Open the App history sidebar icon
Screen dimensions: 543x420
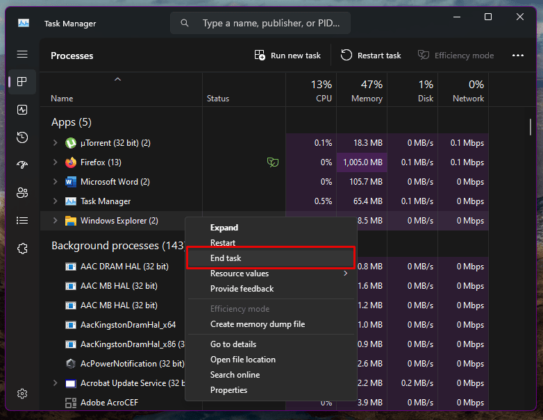(x=22, y=137)
